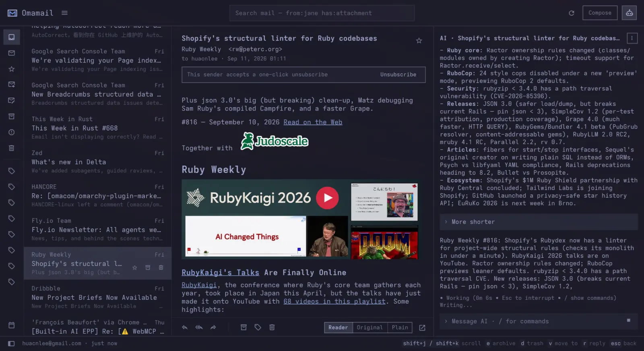
Task: Trash the Ruby Weekly row in the list
Action: [x=161, y=268]
